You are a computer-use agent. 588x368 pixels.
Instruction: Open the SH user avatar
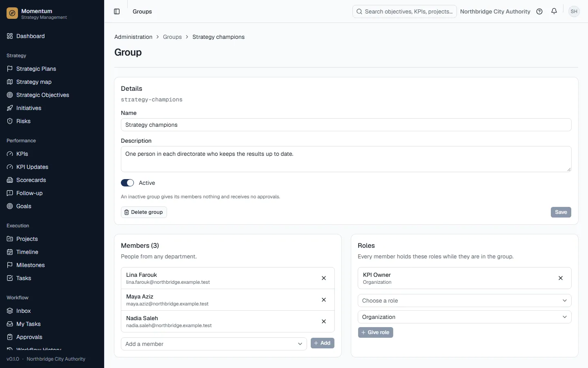point(574,11)
